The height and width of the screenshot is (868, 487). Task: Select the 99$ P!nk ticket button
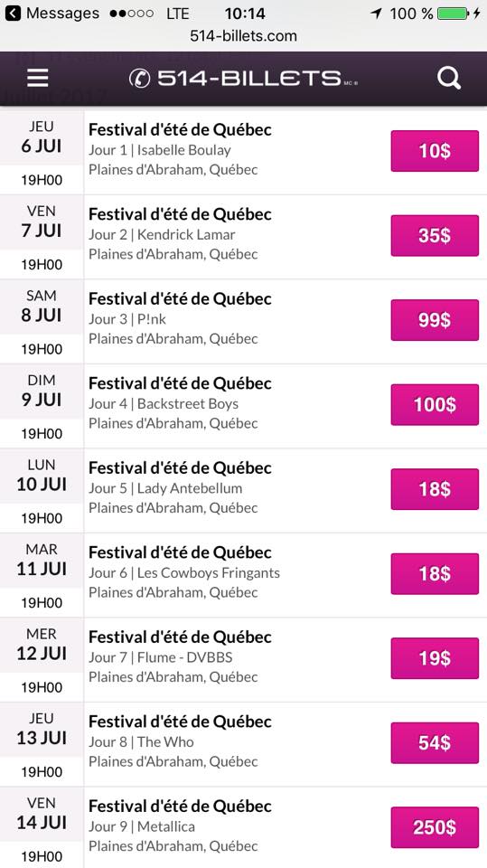point(435,320)
